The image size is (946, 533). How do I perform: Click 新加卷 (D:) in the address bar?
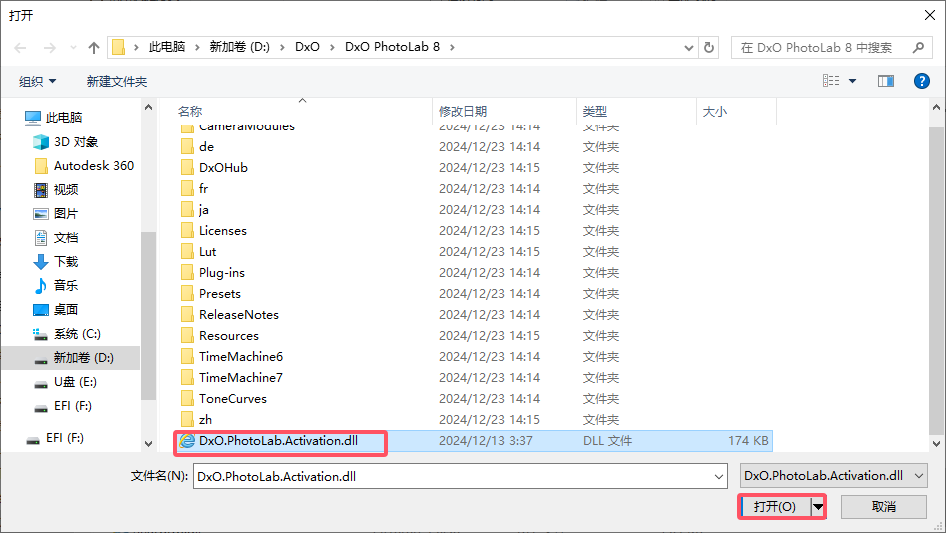click(x=240, y=47)
